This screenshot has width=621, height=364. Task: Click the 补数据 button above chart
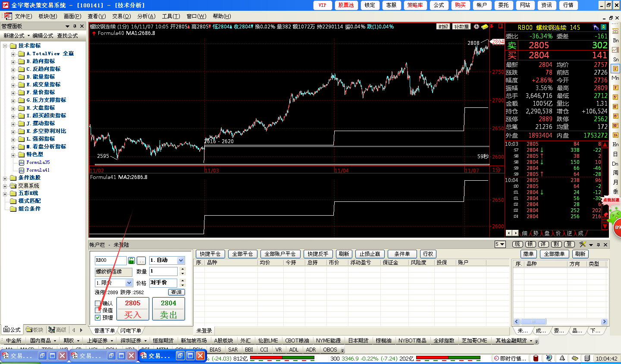(461, 27)
